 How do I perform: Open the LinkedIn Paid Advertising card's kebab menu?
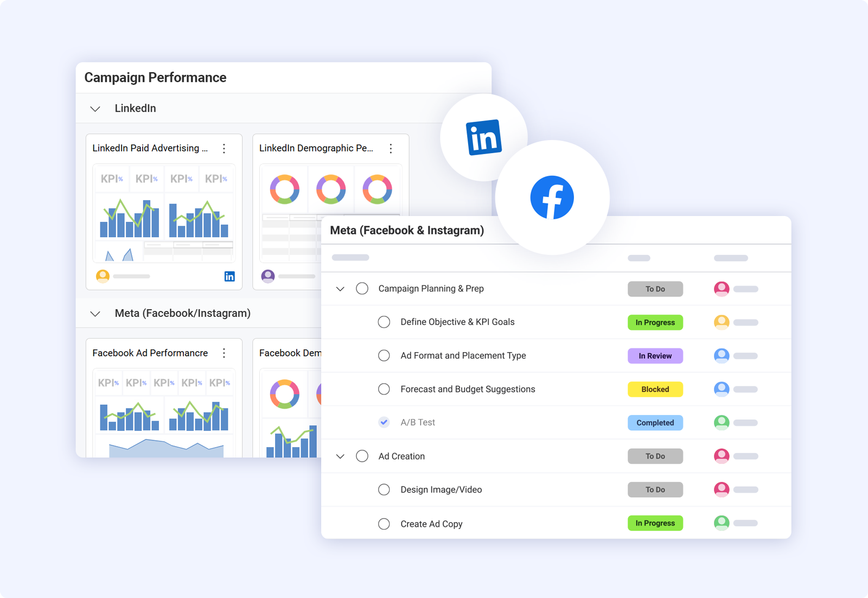coord(224,148)
